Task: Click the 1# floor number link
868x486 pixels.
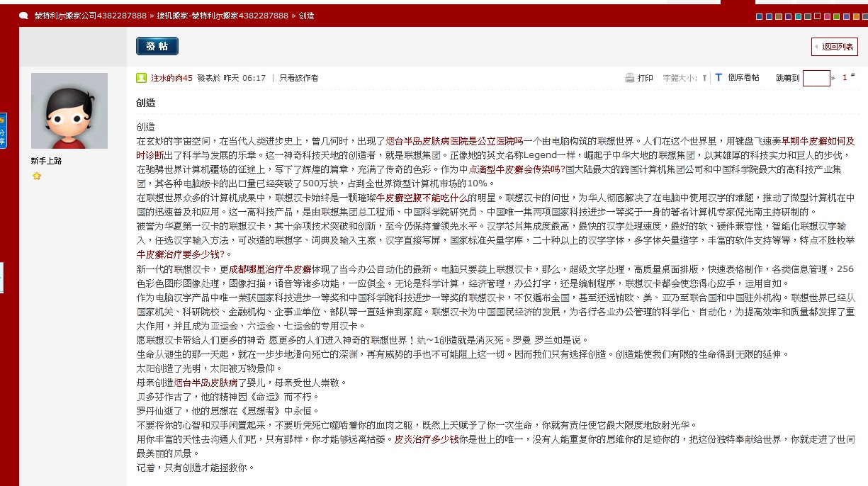Action: pyautogui.click(x=848, y=77)
